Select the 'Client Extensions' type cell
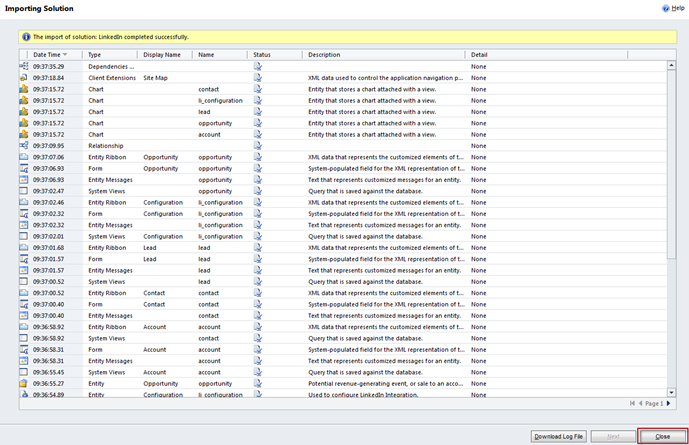 [112, 78]
